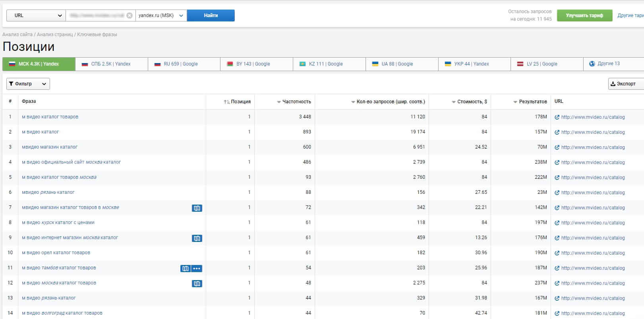644x319 pixels.
Task: Click external link icon beside the row 2 URL
Action: click(557, 132)
